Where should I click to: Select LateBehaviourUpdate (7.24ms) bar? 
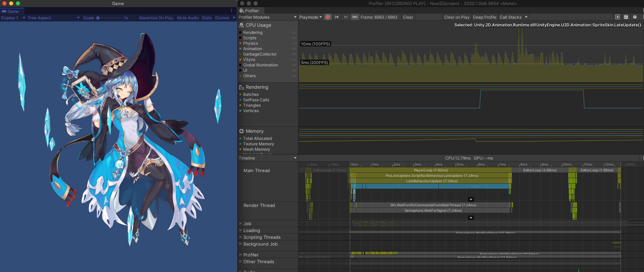pyautogui.click(x=432, y=181)
